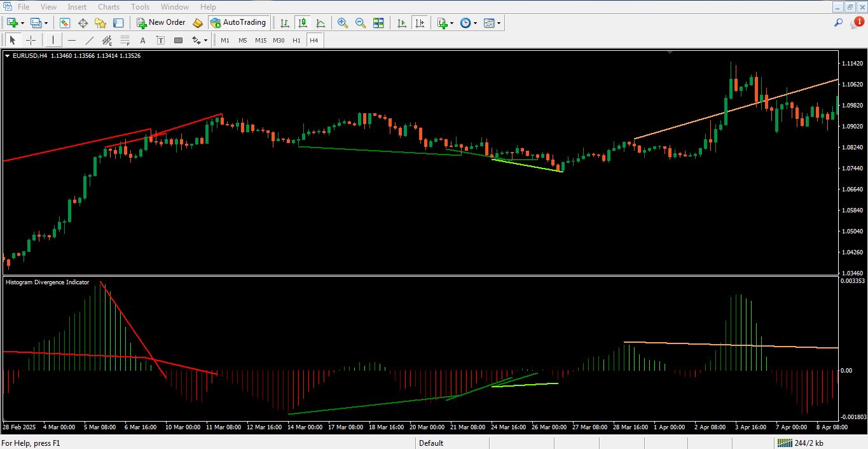Open a new chart window
Viewport: 868px width, 449px height.
point(12,23)
